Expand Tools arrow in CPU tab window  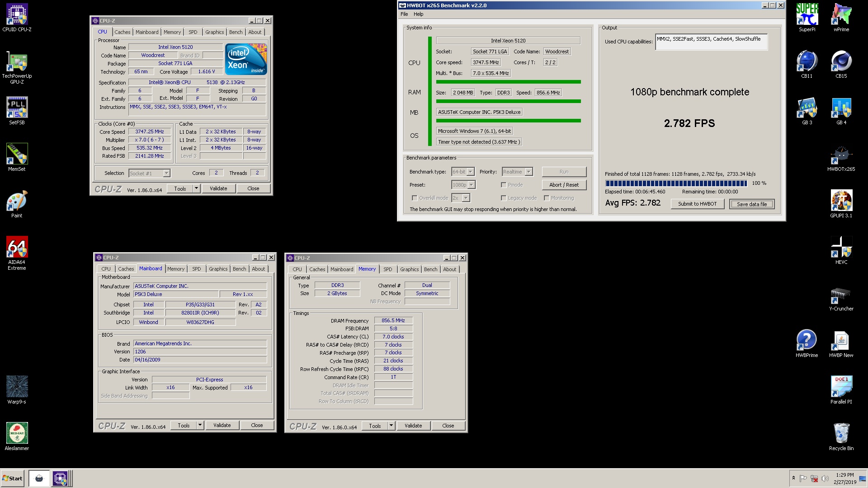(x=197, y=188)
